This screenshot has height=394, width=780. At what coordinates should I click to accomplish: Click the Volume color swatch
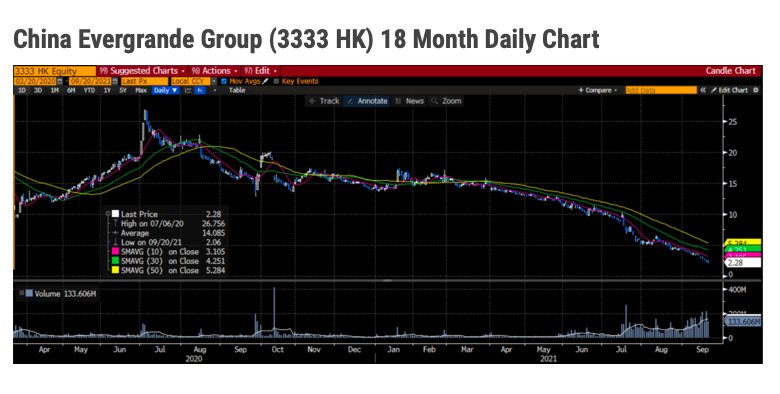29,294
